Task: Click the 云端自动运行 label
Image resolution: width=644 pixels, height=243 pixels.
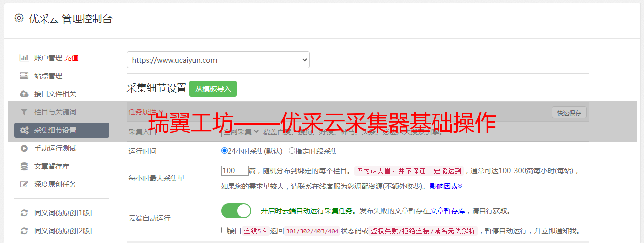Action: coord(149,218)
